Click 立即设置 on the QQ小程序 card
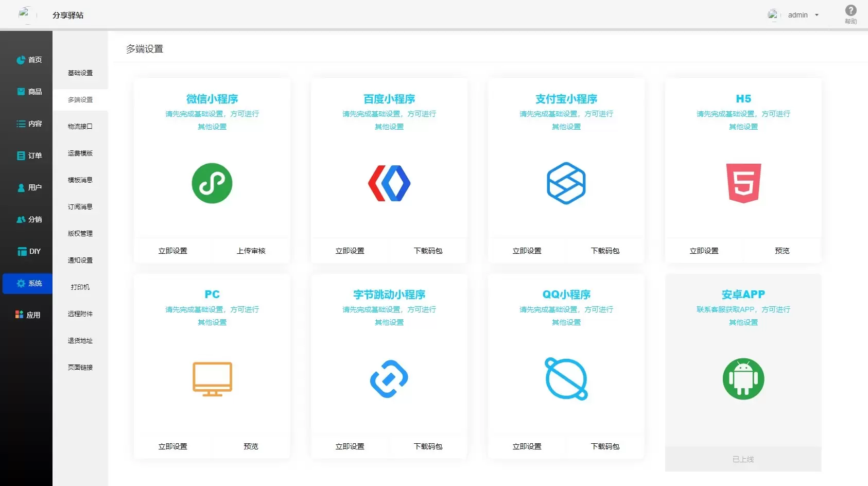The image size is (868, 486). (527, 446)
